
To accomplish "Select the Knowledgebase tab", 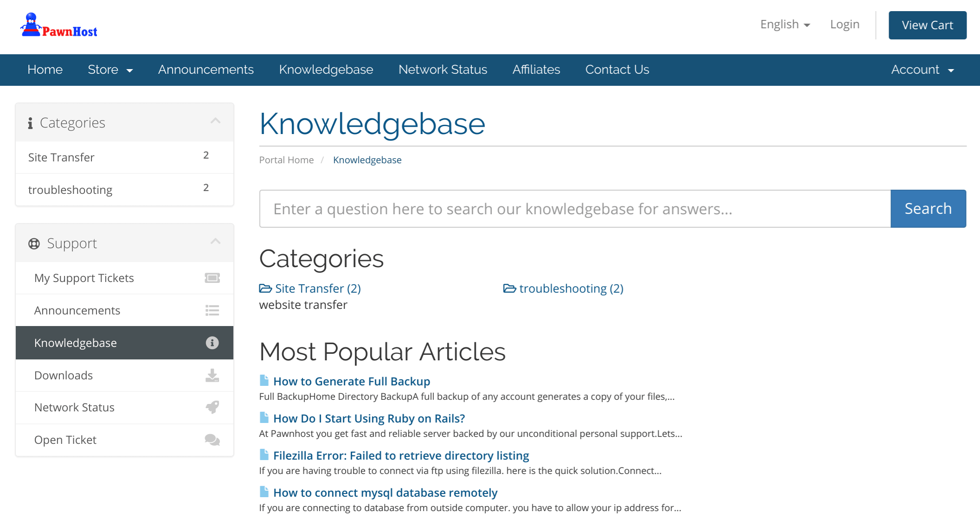I will click(326, 70).
